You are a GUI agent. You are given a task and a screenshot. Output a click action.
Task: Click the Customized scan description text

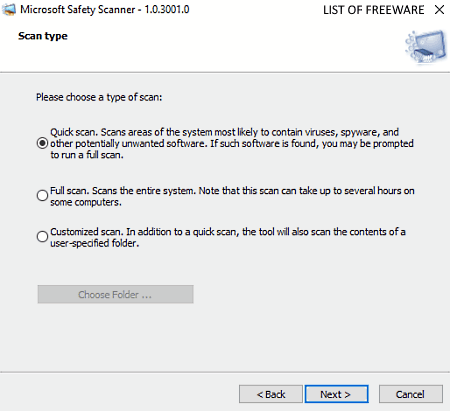228,237
